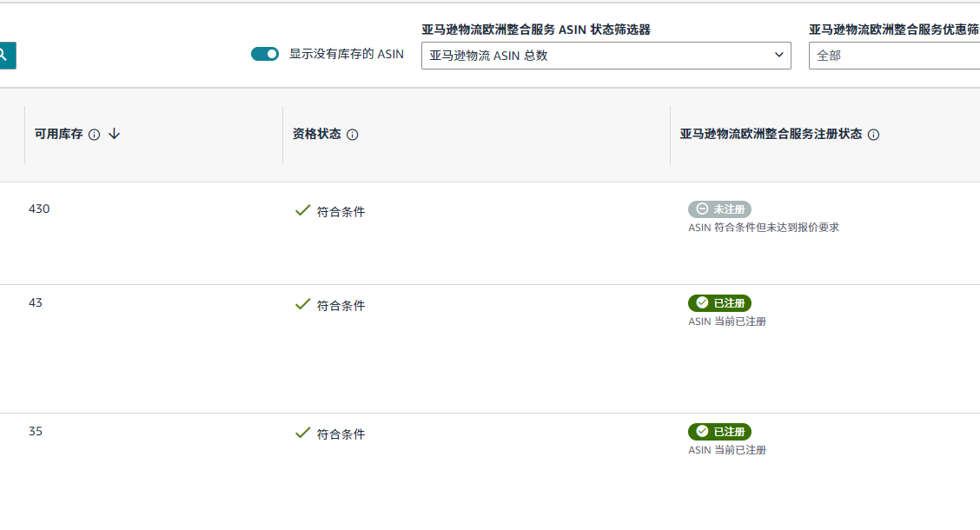Click the 符合条件 text in the 43 row

pyautogui.click(x=341, y=306)
